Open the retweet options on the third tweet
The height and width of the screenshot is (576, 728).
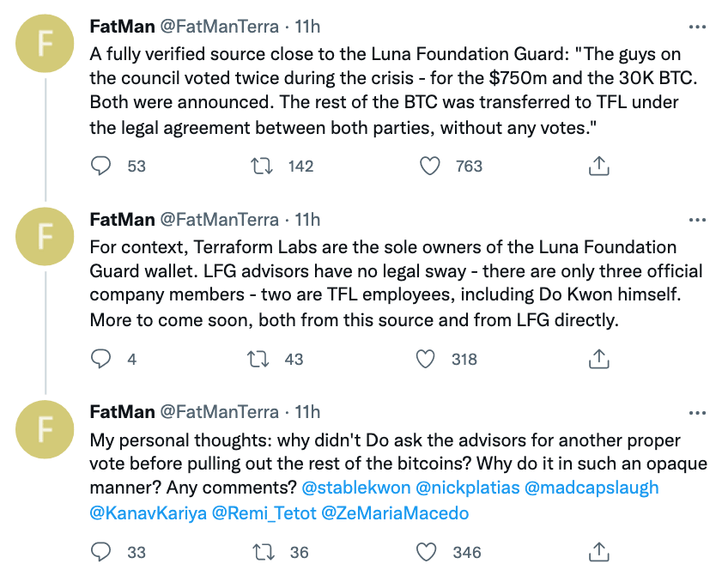pos(261,552)
